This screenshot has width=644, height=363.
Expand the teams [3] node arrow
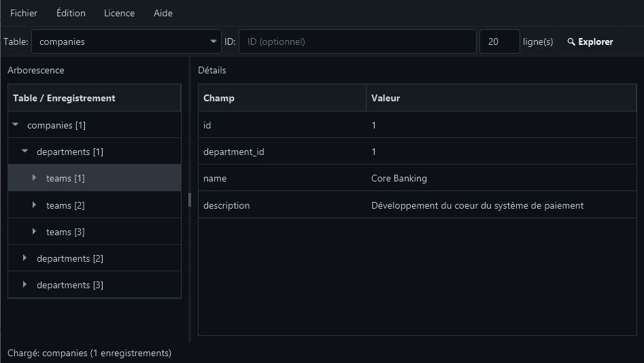(x=35, y=232)
